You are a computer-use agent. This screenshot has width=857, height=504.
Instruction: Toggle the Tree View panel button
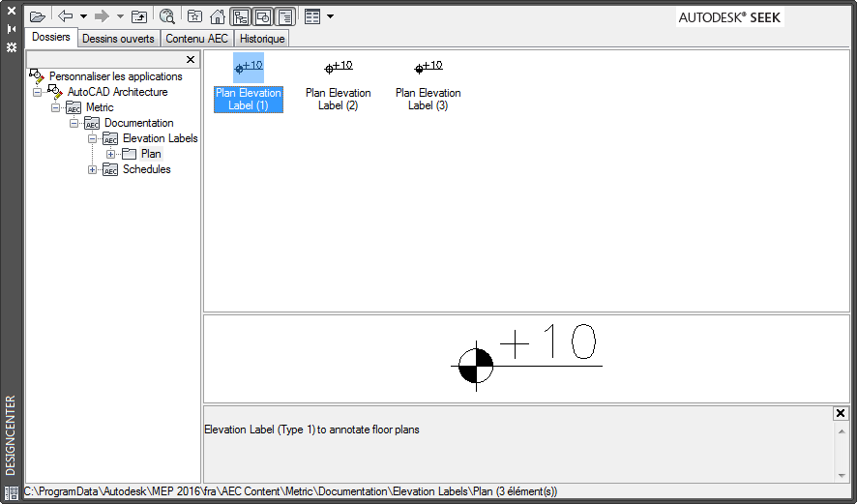pos(240,17)
